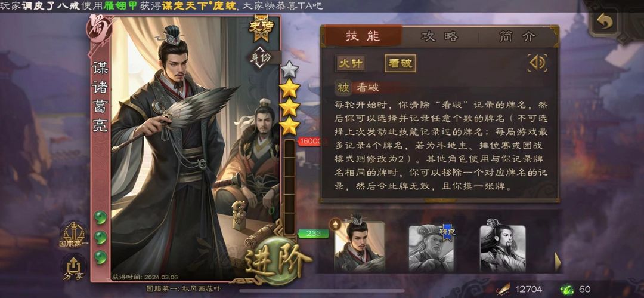Open the 身份 identity selector
Image resolution: width=644 pixels, height=298 pixels.
pos(261,57)
